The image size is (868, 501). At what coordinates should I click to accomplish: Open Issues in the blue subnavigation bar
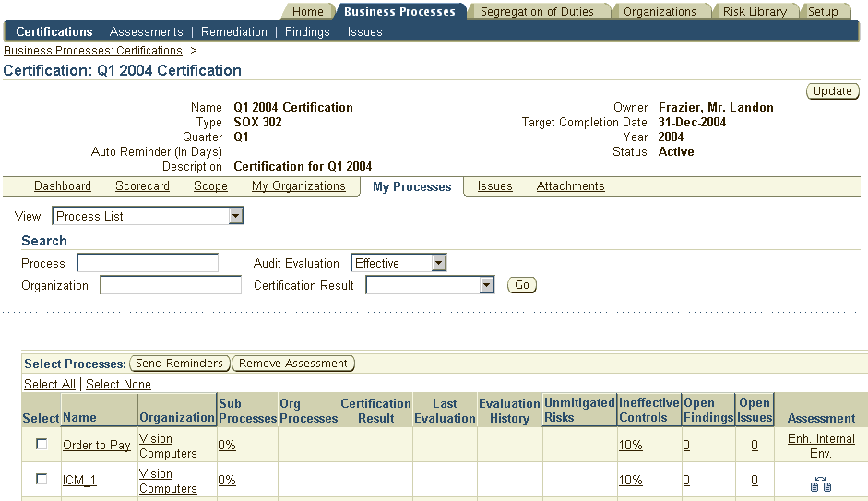click(364, 31)
